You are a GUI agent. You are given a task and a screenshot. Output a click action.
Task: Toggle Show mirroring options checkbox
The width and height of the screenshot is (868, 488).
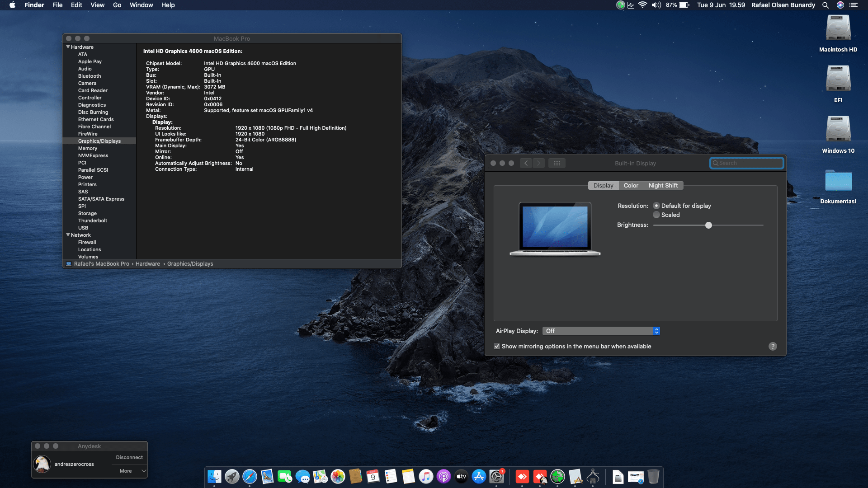click(x=497, y=346)
